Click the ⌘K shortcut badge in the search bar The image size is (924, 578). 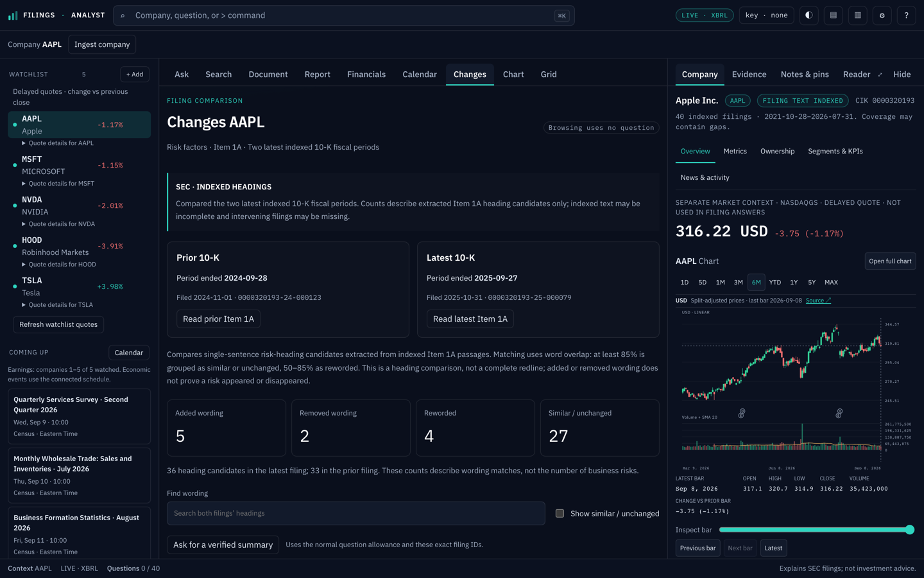[x=561, y=15]
